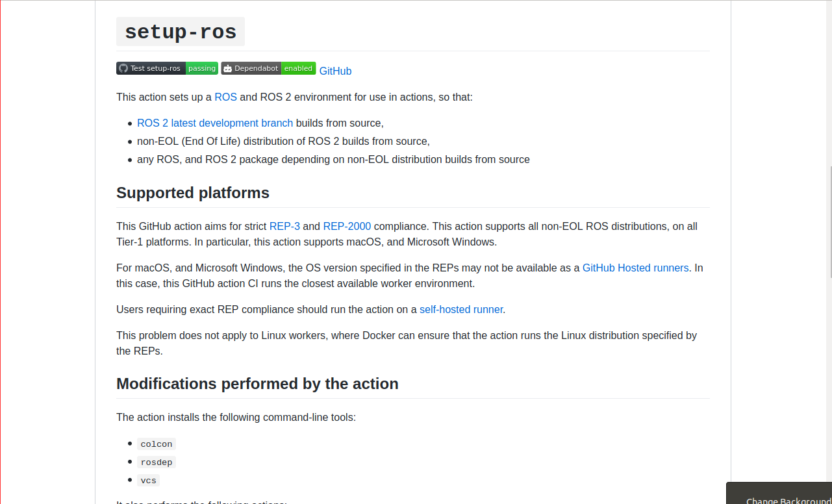Open the GitHub link beside badges
Screen dimensions: 832x504
(335, 71)
